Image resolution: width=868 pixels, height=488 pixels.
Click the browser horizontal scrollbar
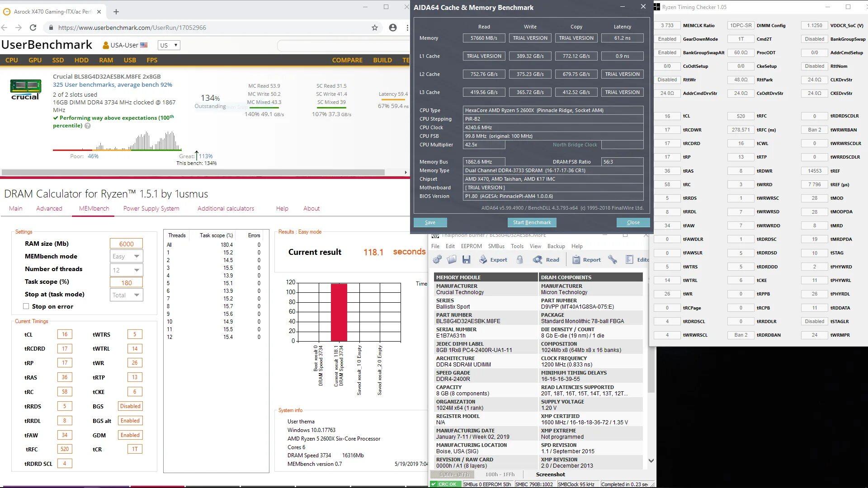pyautogui.click(x=193, y=172)
